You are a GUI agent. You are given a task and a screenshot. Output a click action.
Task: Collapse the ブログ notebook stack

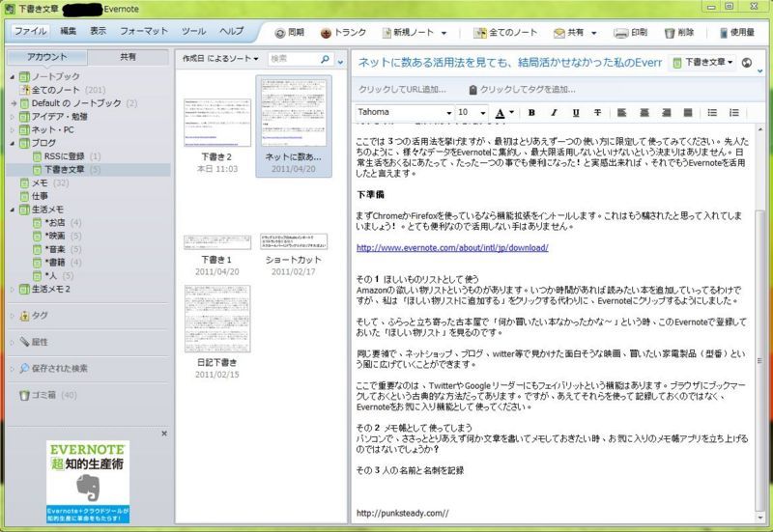coord(13,143)
